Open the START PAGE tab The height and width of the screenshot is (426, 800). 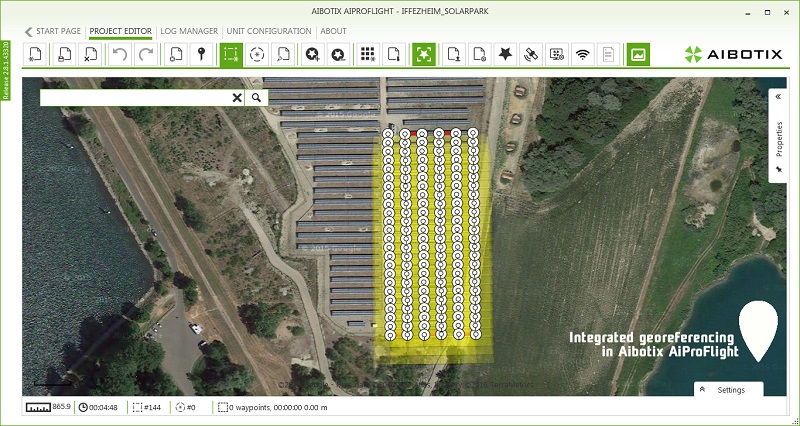(x=58, y=31)
